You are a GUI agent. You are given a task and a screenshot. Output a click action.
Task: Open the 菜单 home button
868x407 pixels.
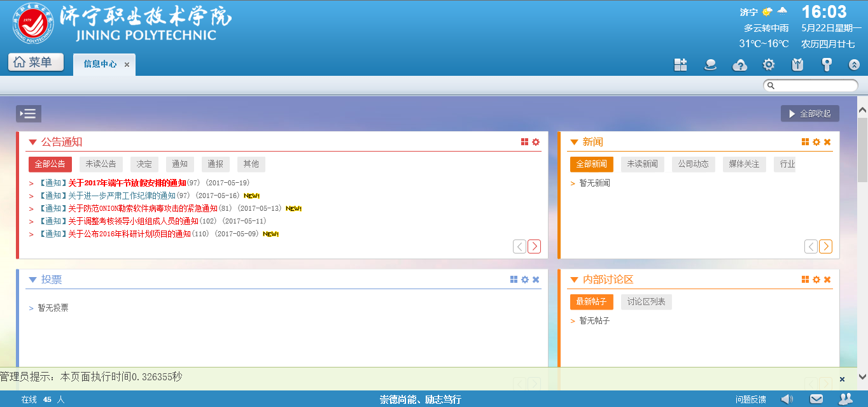36,62
